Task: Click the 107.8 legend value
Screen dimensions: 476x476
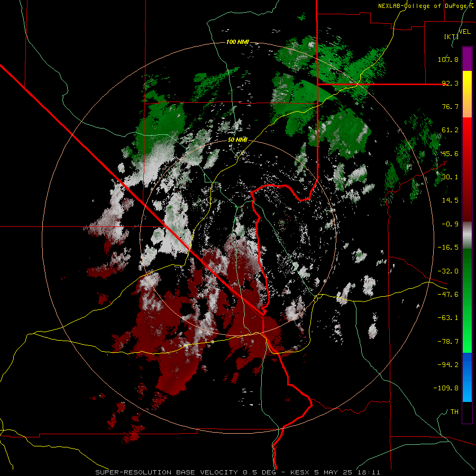Action: click(448, 59)
